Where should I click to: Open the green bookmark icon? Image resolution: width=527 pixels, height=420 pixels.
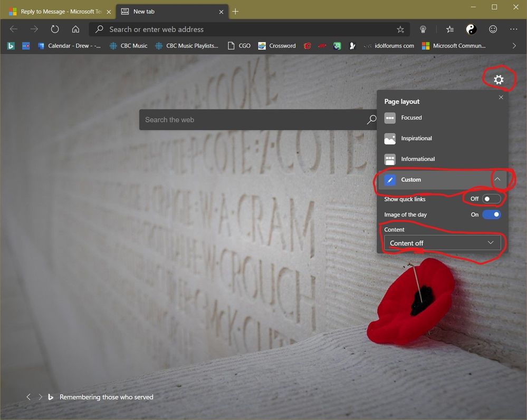[337, 46]
